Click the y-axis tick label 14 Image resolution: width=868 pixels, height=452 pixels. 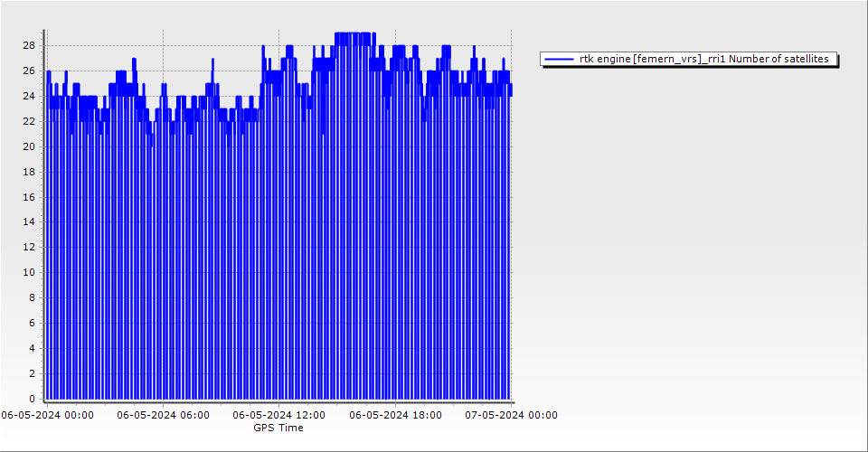(29, 221)
